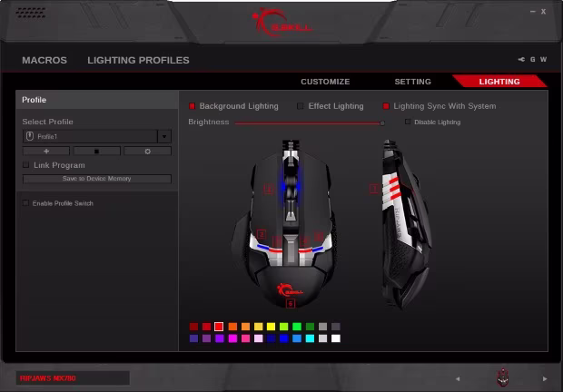Viewport: 563px width, 392px height.
Task: Choose the bright green color swatch
Action: [x=297, y=327]
